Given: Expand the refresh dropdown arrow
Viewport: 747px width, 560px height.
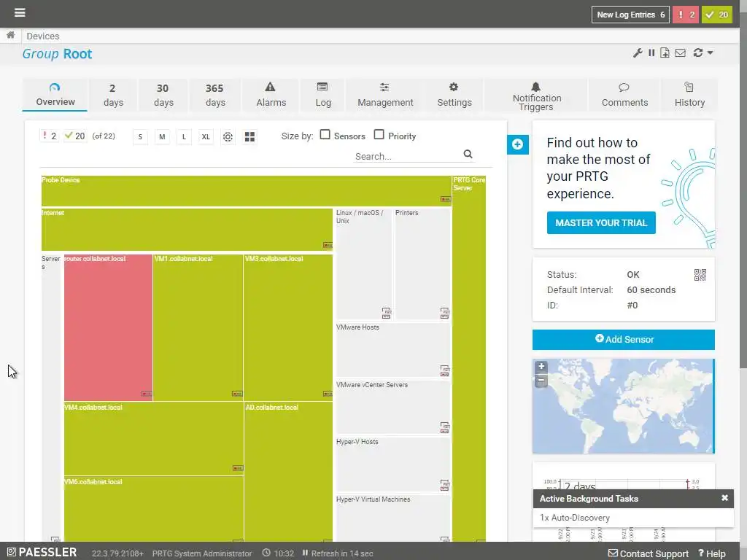Looking at the screenshot, I should click(710, 52).
